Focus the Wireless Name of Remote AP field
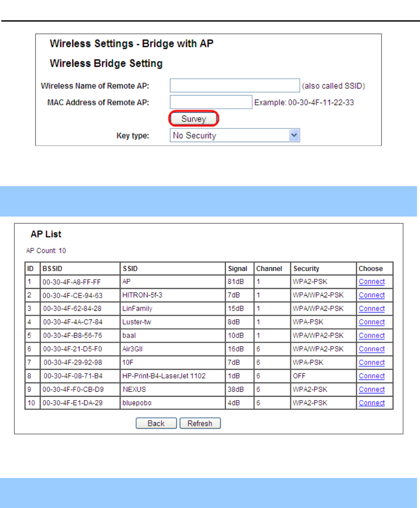The height and width of the screenshot is (508, 420). [235, 85]
